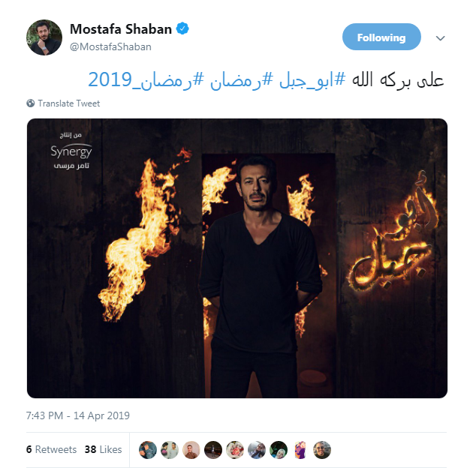
Task: Open the last liker's avatar with sunglasses
Action: pyautogui.click(x=322, y=449)
